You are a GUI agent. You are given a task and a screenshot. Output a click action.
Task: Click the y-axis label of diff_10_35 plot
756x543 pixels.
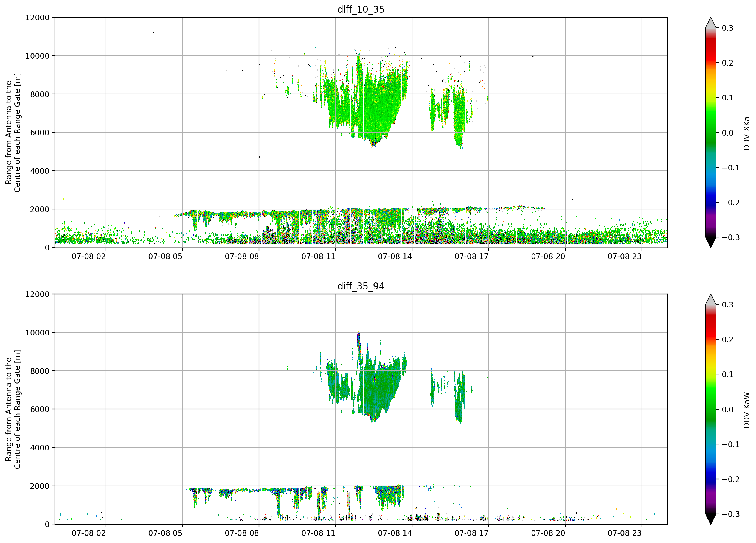tap(13, 132)
